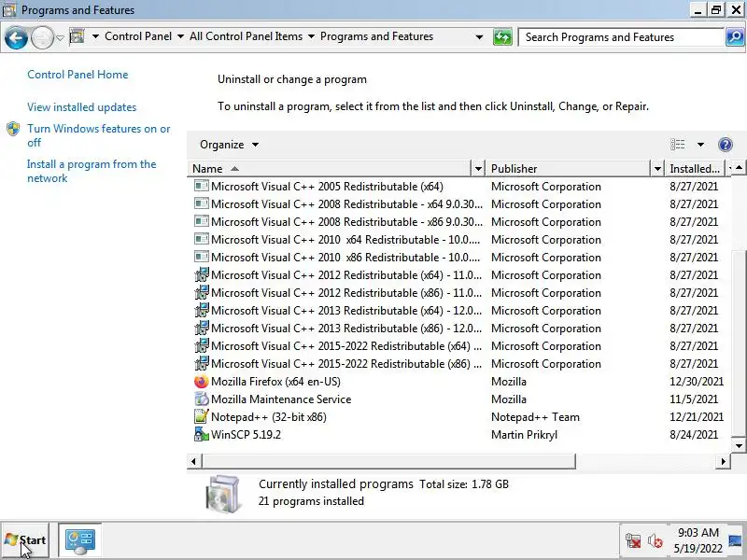The width and height of the screenshot is (747, 560).
Task: Click the magnifier search icon
Action: [x=735, y=37]
